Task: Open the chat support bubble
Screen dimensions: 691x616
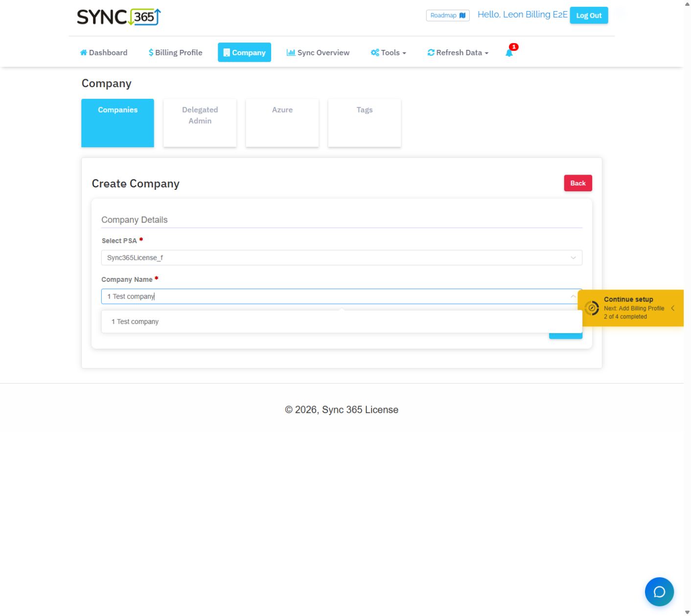Action: click(659, 592)
